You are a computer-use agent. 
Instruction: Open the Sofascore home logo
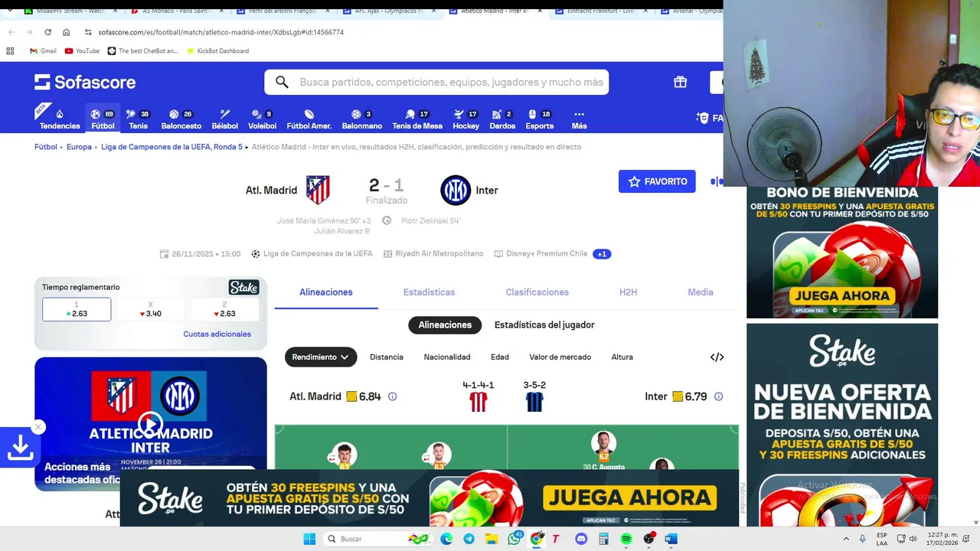(85, 83)
